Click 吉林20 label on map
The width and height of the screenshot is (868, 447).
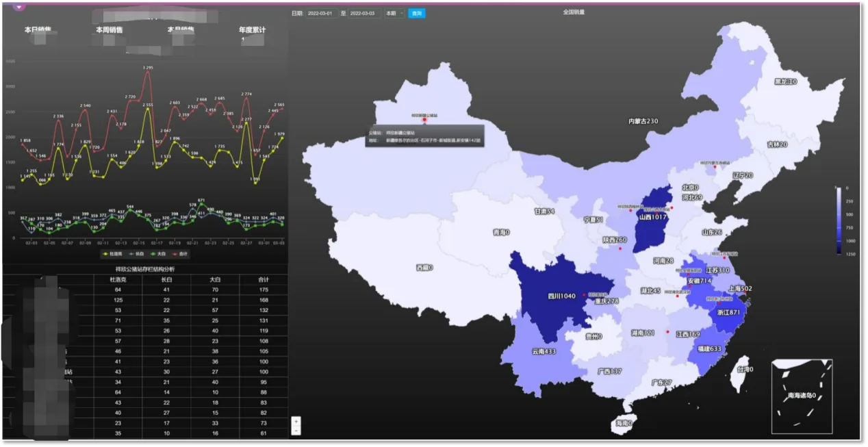[778, 144]
